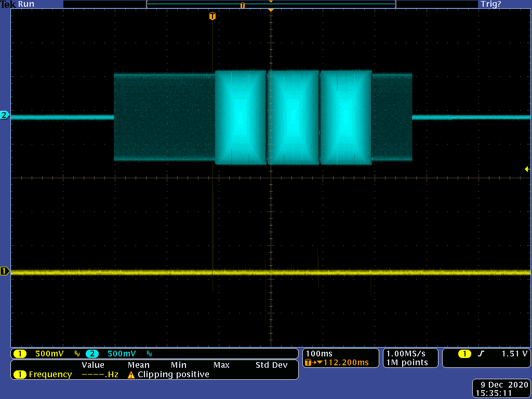The image size is (532, 399).
Task: Click the channel 2 cyan badge in scale readout
Action: click(x=92, y=354)
